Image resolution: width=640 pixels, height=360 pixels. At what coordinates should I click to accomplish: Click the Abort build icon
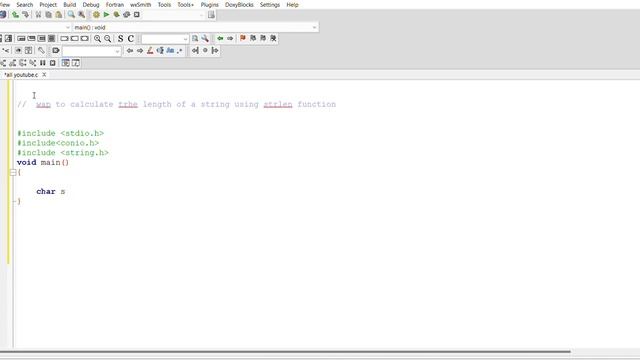[137, 15]
